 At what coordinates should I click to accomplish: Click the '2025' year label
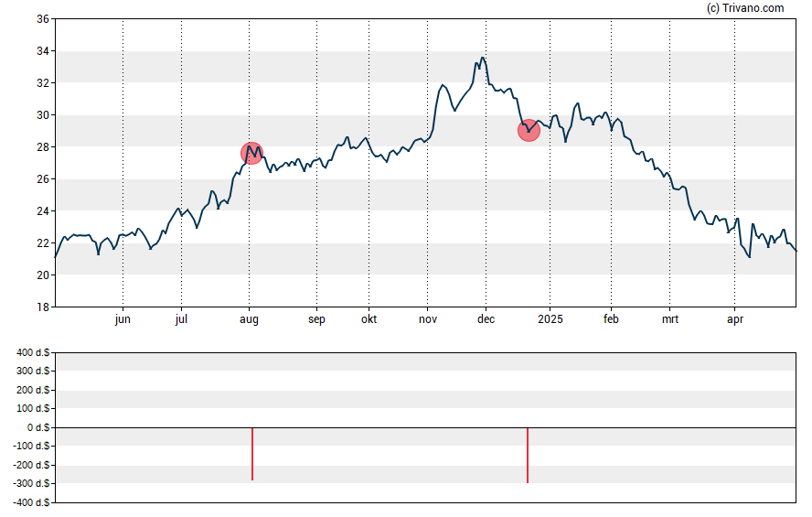point(550,319)
